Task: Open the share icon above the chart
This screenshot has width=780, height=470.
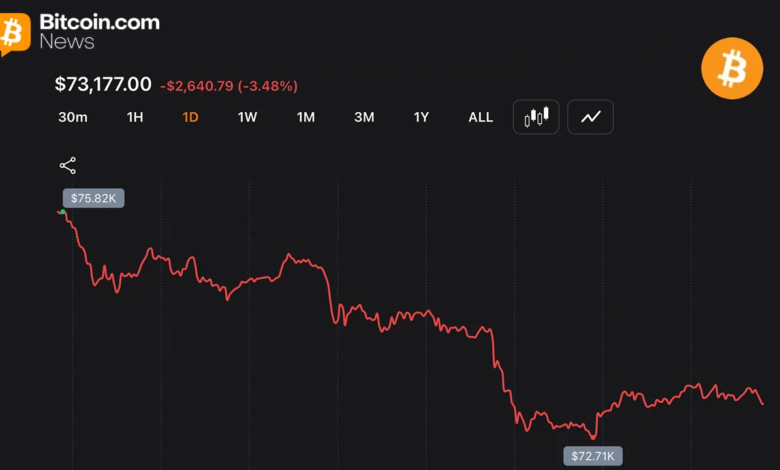Action: coord(68,166)
